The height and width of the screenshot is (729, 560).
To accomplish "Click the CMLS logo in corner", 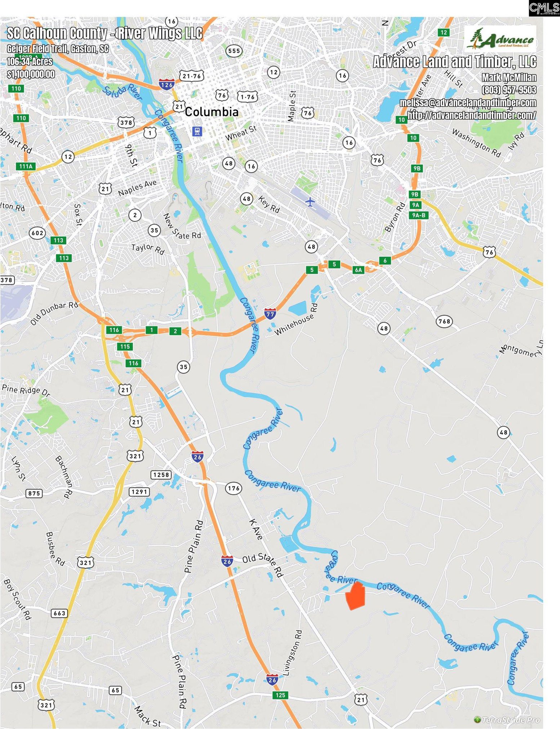I will 544,8.
